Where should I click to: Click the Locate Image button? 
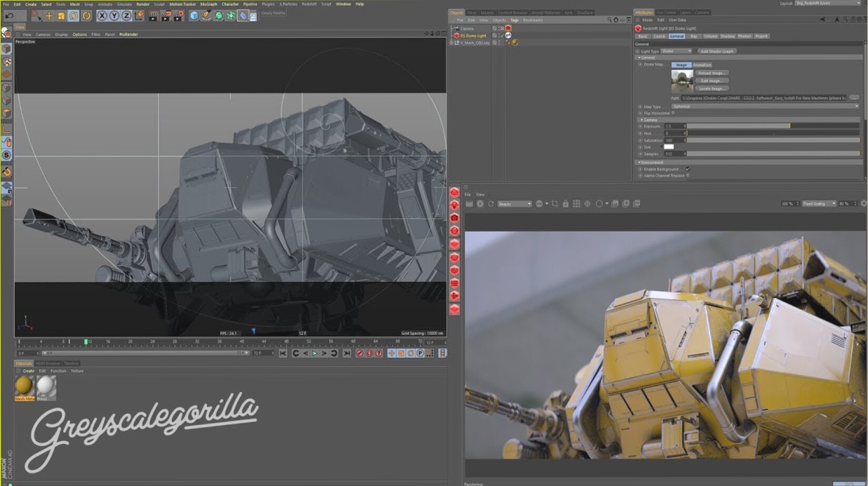click(x=712, y=88)
